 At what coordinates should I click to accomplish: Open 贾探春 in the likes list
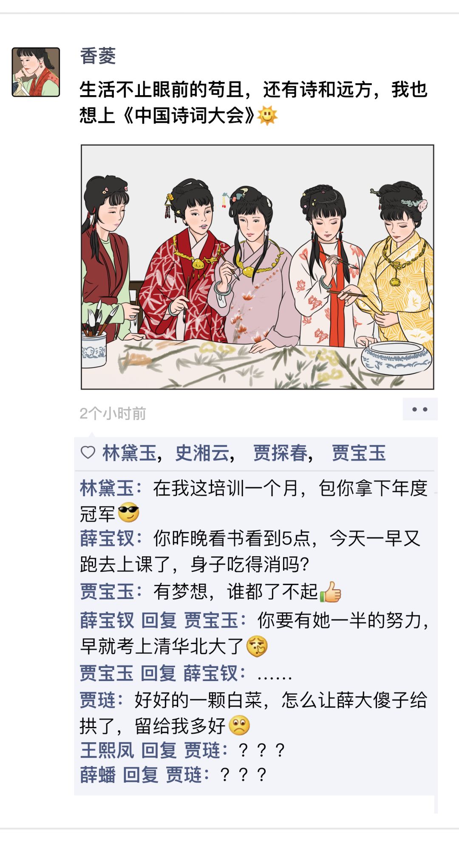280,453
